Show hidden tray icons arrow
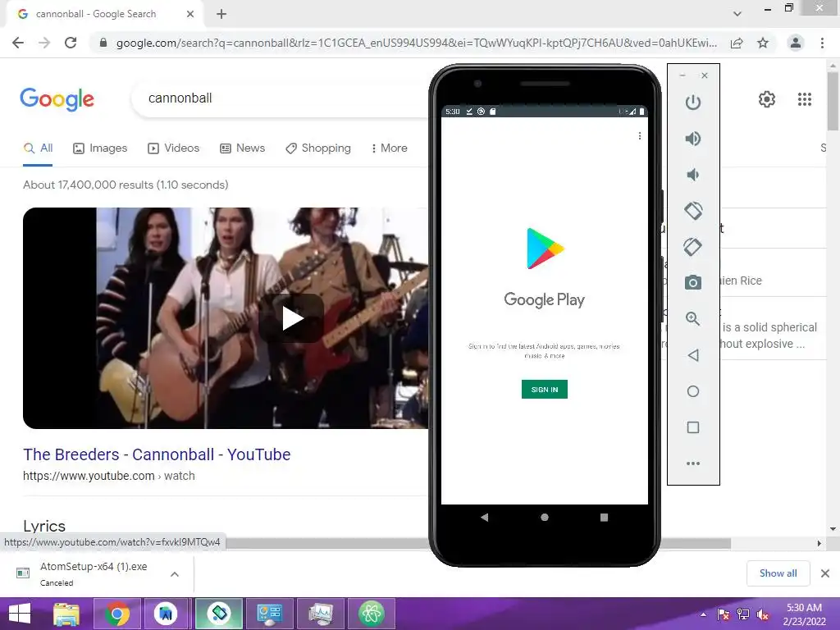 point(703,614)
